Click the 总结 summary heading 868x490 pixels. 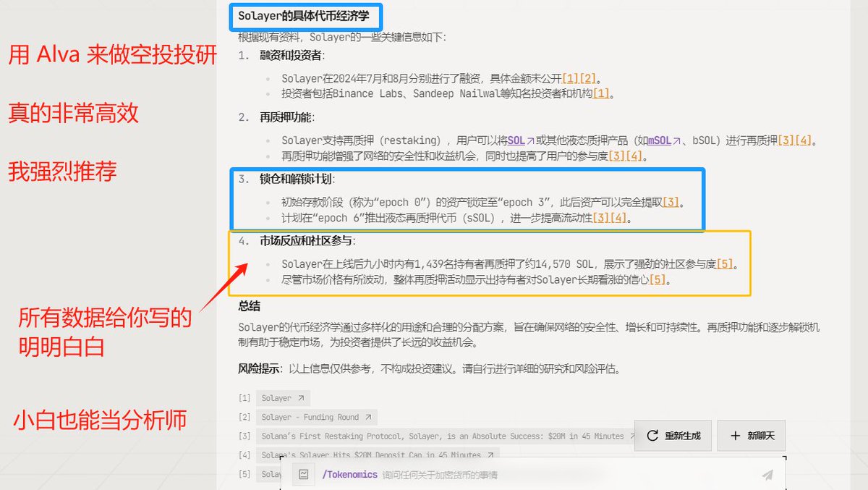point(249,306)
